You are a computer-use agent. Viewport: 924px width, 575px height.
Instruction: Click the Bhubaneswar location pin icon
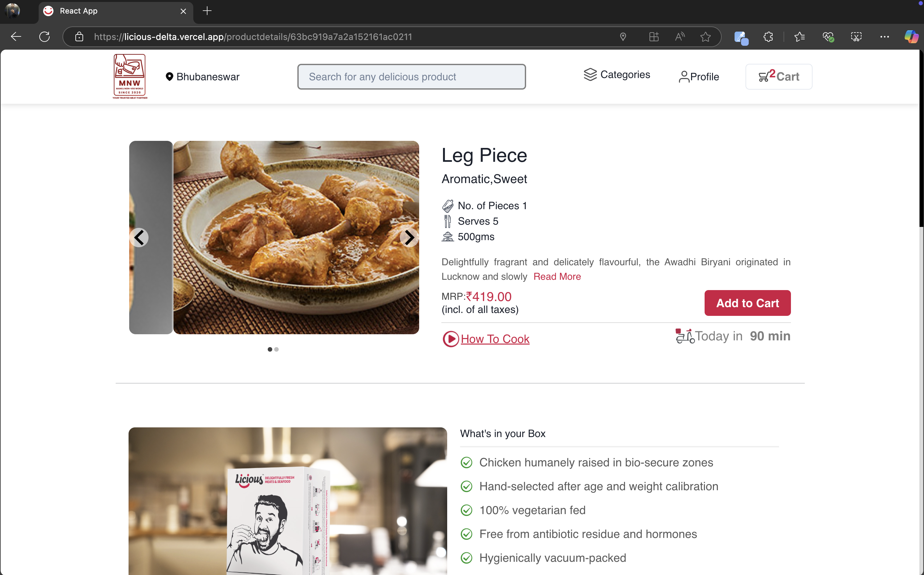(169, 77)
